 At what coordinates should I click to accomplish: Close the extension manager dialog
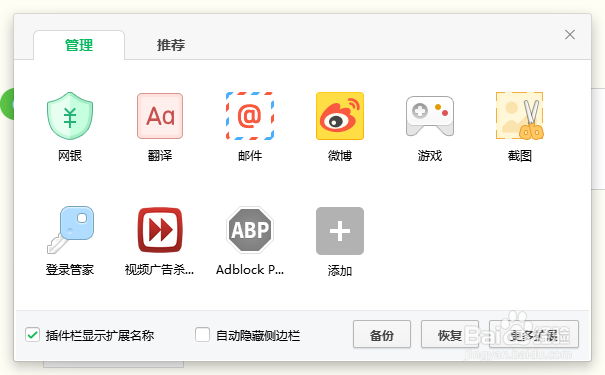coord(570,35)
